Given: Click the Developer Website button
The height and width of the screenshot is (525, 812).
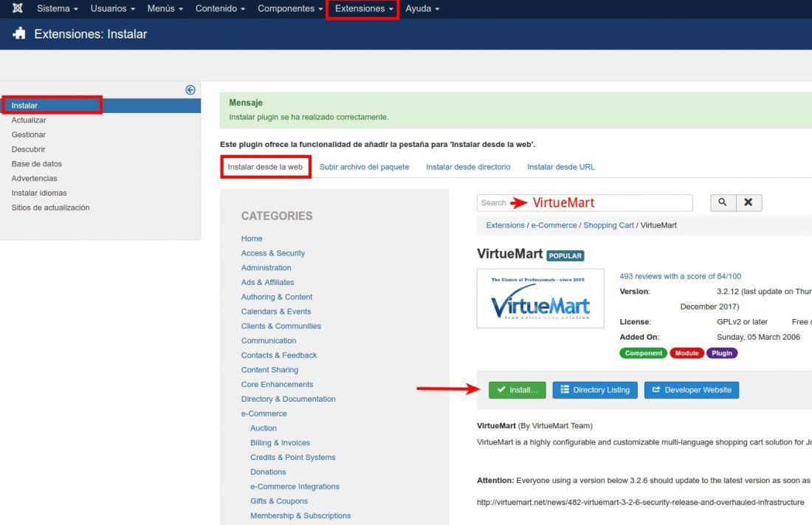Looking at the screenshot, I should tap(692, 390).
